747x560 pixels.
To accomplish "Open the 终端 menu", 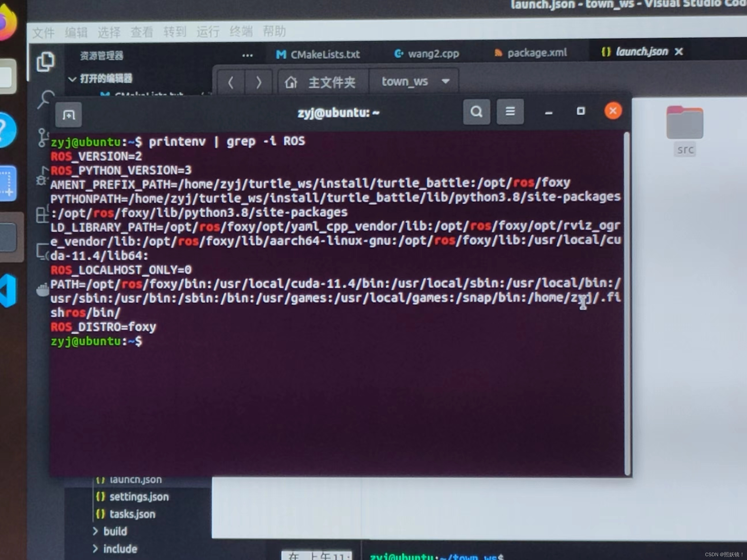I will click(241, 32).
